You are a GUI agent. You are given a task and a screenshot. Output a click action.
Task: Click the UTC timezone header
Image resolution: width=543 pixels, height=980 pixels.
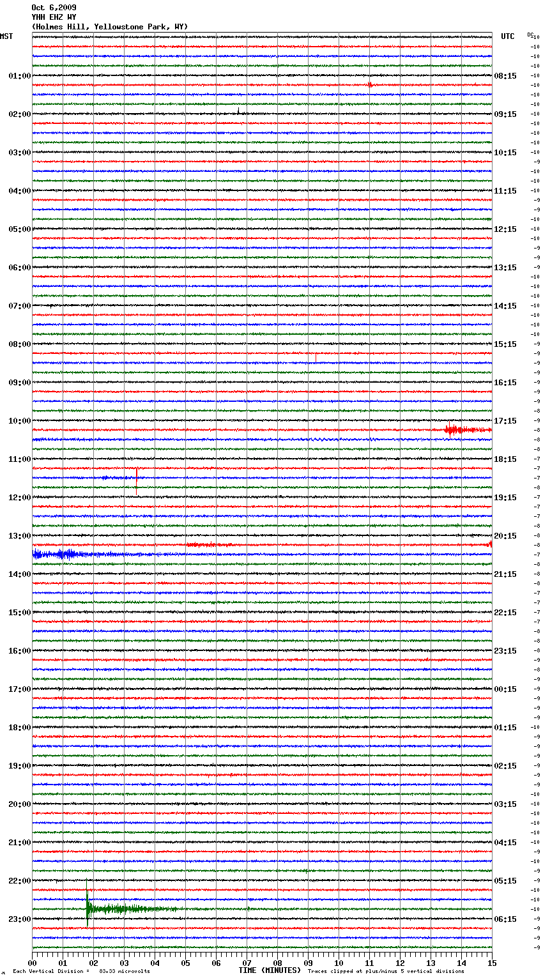[508, 36]
